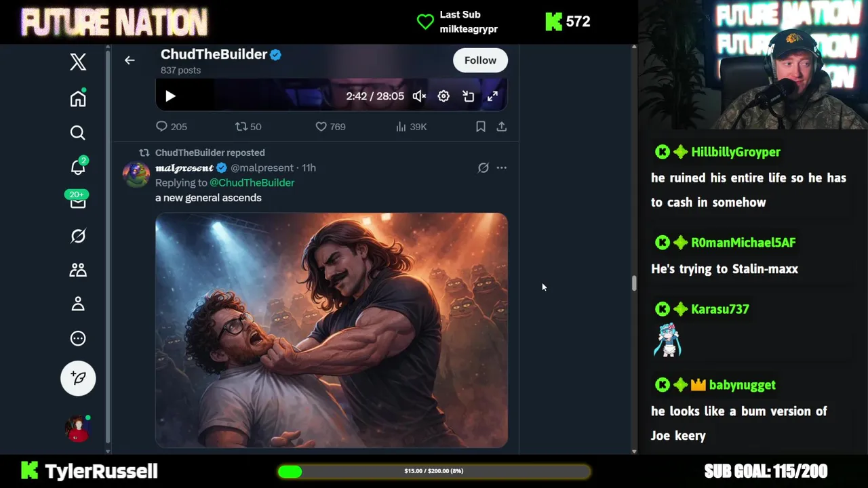Click TylerRussell channel name
This screenshot has height=488, width=868.
101,471
